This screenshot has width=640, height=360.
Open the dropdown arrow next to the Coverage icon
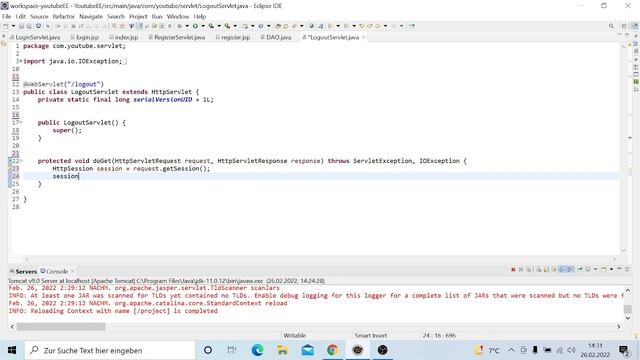219,26
